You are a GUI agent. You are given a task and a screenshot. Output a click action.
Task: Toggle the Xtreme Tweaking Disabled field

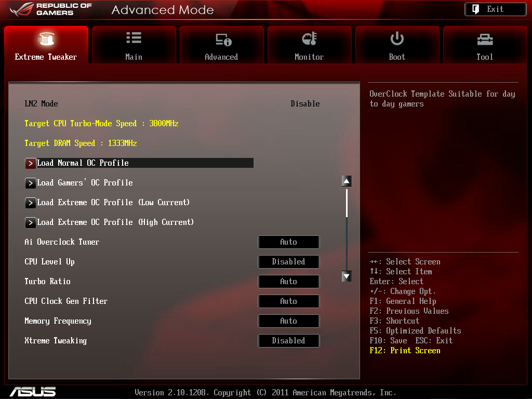point(288,341)
